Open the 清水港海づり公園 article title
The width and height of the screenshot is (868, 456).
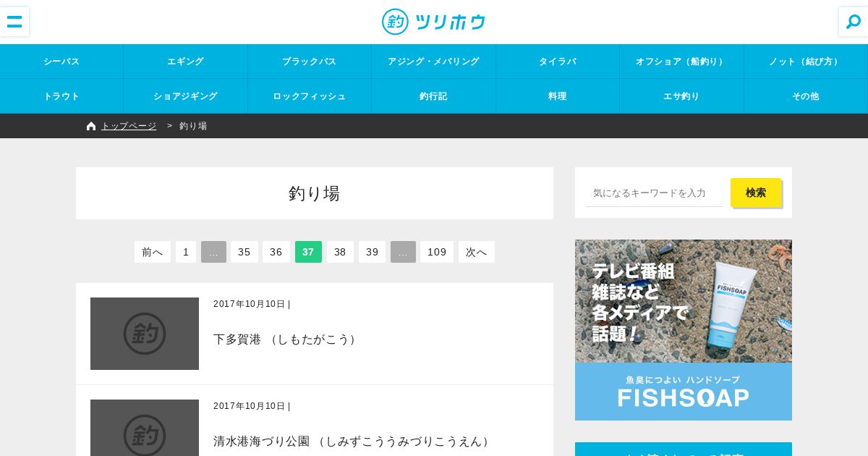click(x=354, y=442)
